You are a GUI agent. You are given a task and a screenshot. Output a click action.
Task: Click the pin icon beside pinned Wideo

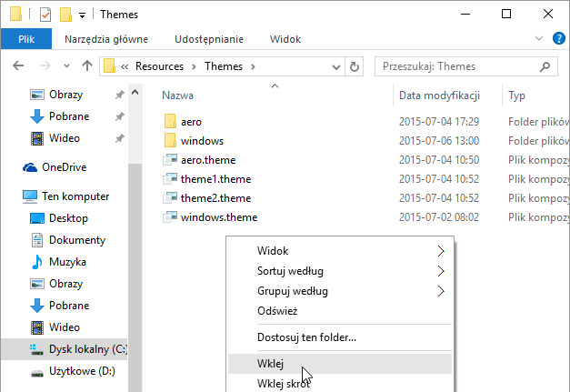pos(120,138)
